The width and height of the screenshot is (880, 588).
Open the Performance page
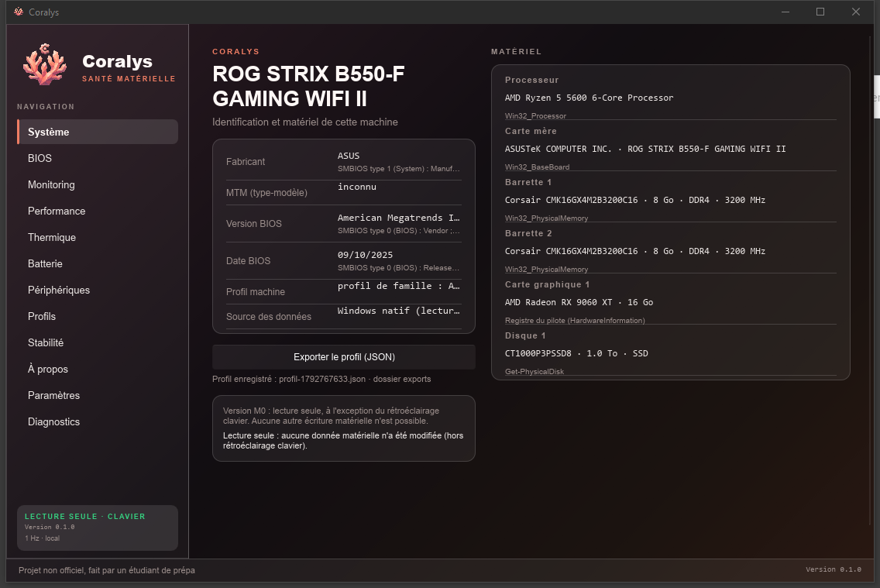98,211
